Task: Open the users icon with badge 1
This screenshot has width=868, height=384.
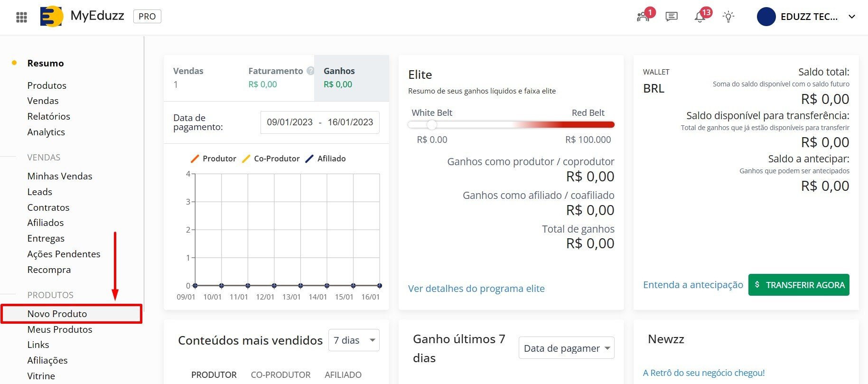Action: (643, 17)
